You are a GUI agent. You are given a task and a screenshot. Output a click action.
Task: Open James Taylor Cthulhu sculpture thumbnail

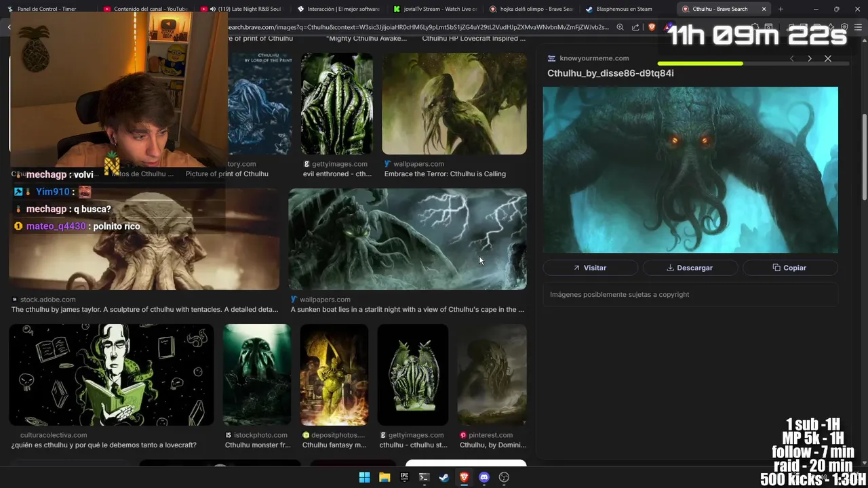click(144, 239)
